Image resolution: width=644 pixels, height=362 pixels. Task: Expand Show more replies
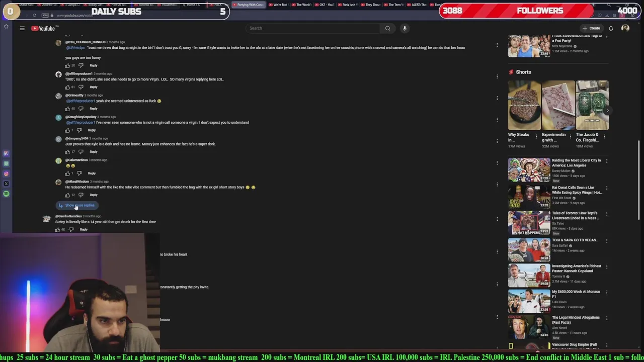(77, 205)
